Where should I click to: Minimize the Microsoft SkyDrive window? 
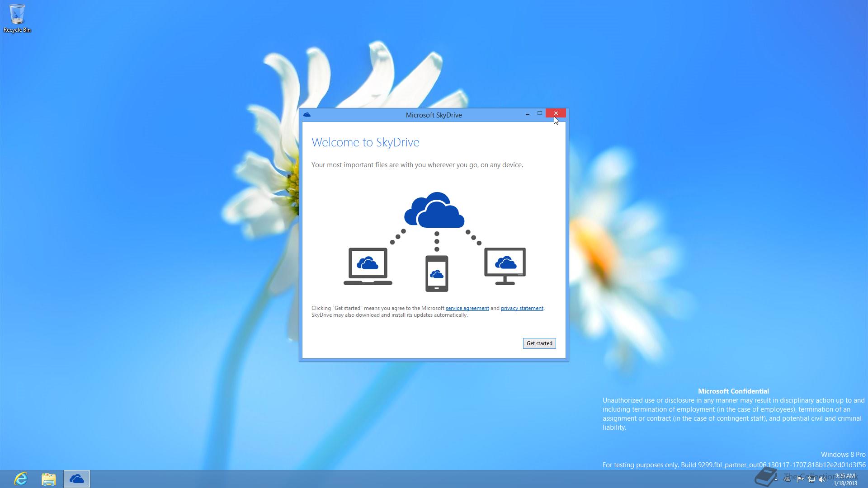click(528, 114)
